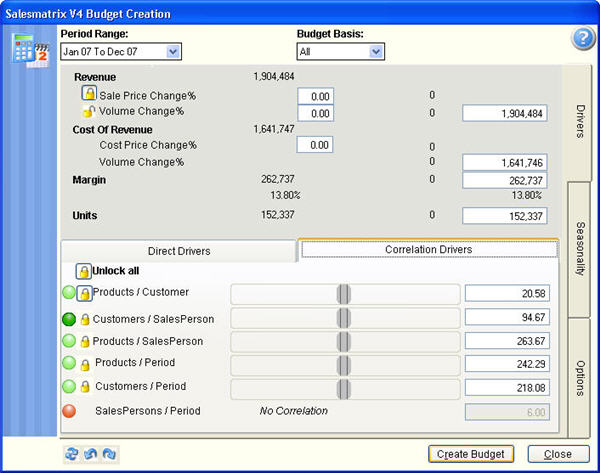Open the Options side tab

coord(582,377)
